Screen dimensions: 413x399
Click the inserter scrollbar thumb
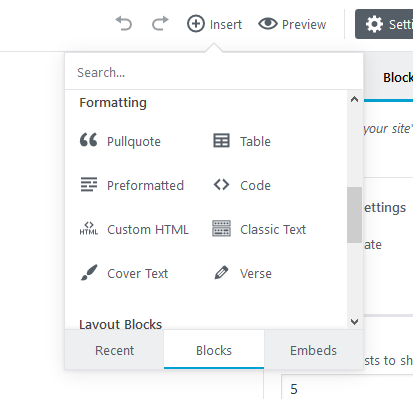point(354,215)
